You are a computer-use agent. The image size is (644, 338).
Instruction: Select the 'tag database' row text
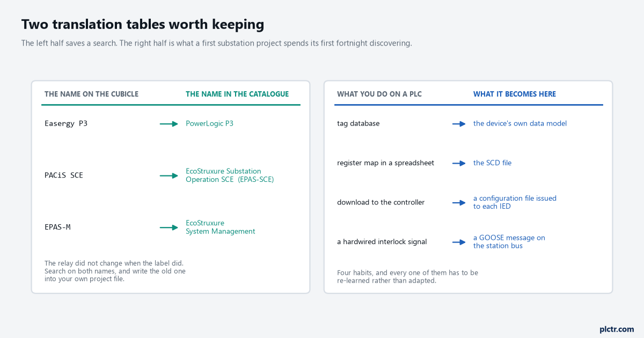click(358, 124)
